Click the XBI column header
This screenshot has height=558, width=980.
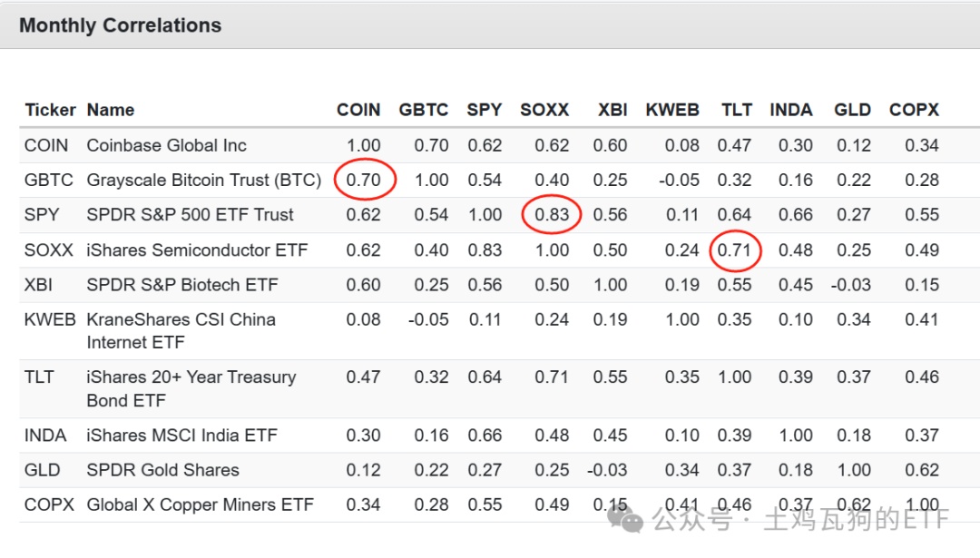click(612, 110)
